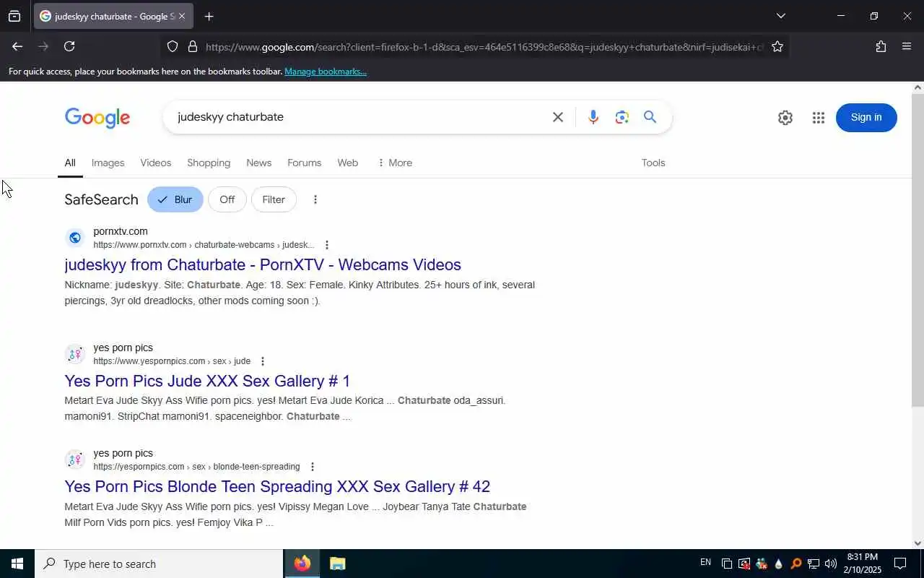Open the Windows Start menu
924x578 pixels.
(17, 564)
